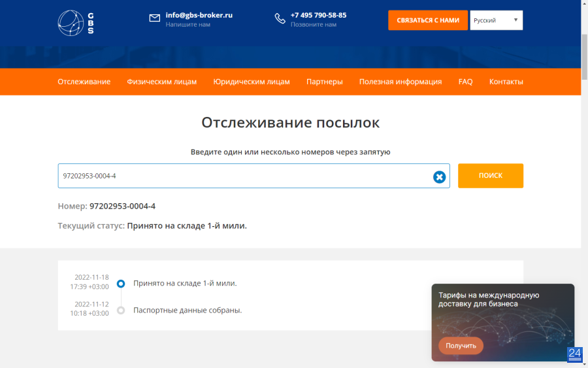588x368 pixels.
Task: Click the current status text Принято на складе 1-й мили. beside Текущий статус
Action: pos(187,226)
